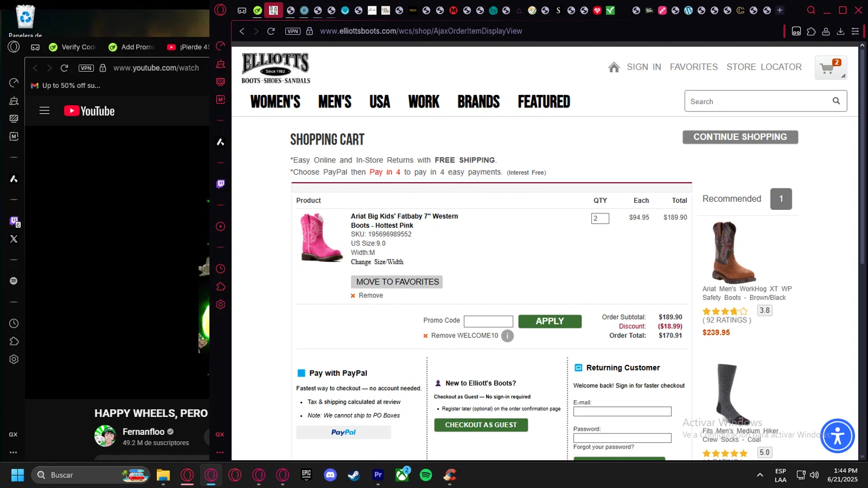Screen dimensions: 868x488
Task: Open Discord from the taskbar
Action: [x=330, y=475]
